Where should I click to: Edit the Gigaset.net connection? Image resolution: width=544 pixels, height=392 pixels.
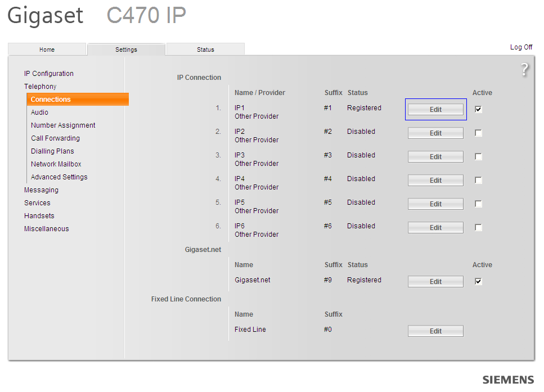tap(436, 281)
